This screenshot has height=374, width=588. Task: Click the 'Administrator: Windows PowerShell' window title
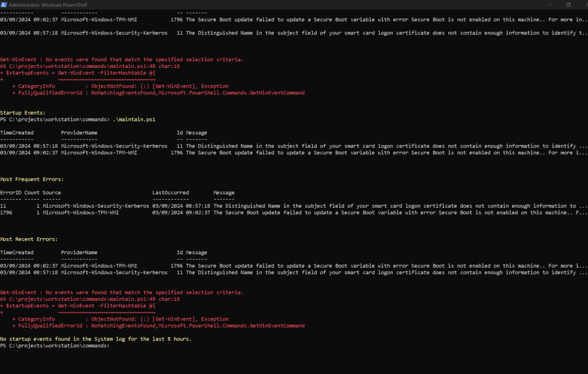coord(48,5)
